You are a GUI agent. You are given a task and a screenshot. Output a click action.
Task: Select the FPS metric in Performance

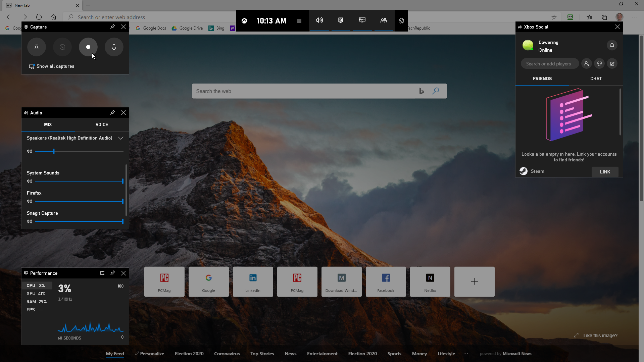37,310
